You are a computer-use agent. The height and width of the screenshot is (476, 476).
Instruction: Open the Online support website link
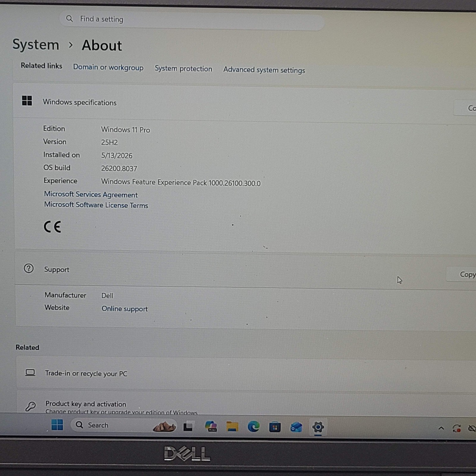[125, 309]
